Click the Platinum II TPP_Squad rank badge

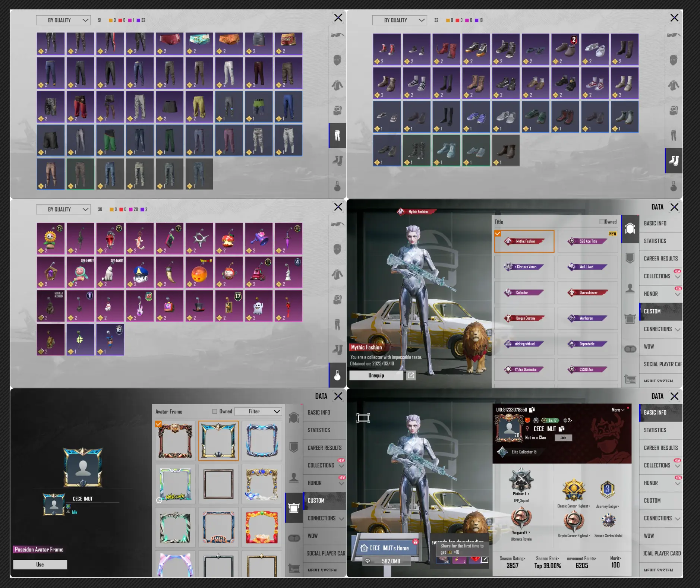pos(521,480)
